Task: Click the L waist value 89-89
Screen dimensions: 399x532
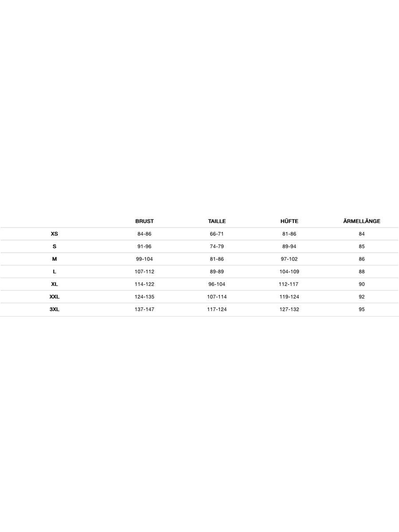Action: 217,272
